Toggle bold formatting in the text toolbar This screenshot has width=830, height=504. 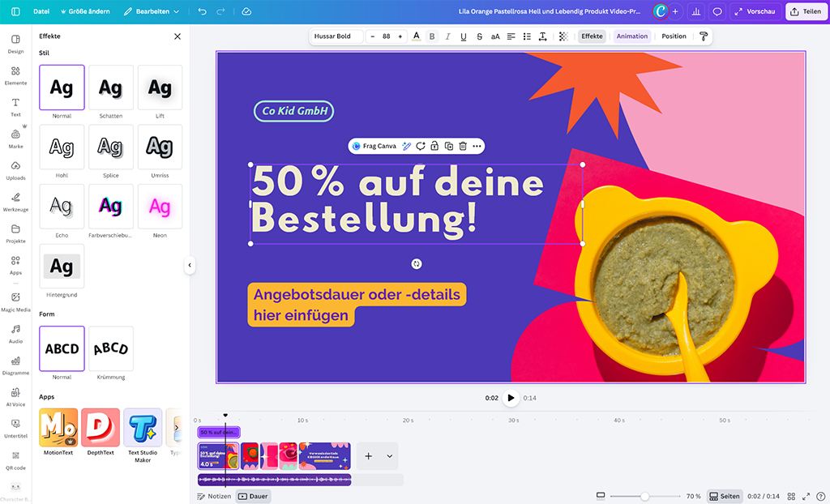pos(432,36)
